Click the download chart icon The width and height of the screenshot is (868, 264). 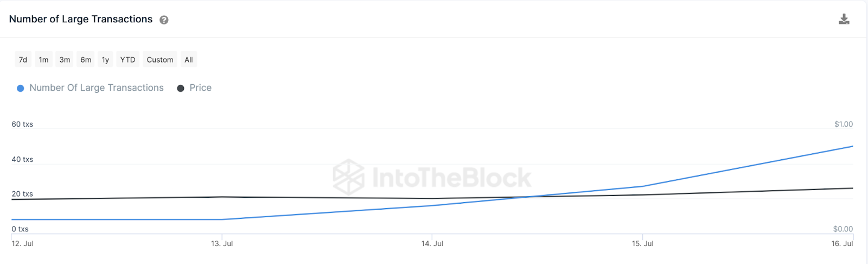point(844,20)
